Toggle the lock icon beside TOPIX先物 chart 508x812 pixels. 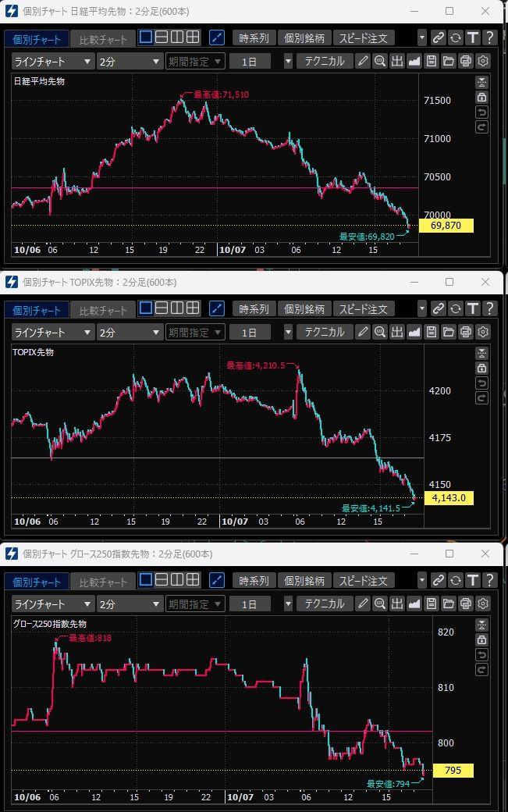click(x=481, y=369)
